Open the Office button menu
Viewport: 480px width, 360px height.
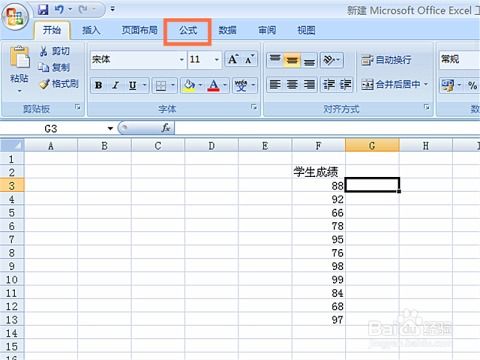[x=14, y=16]
